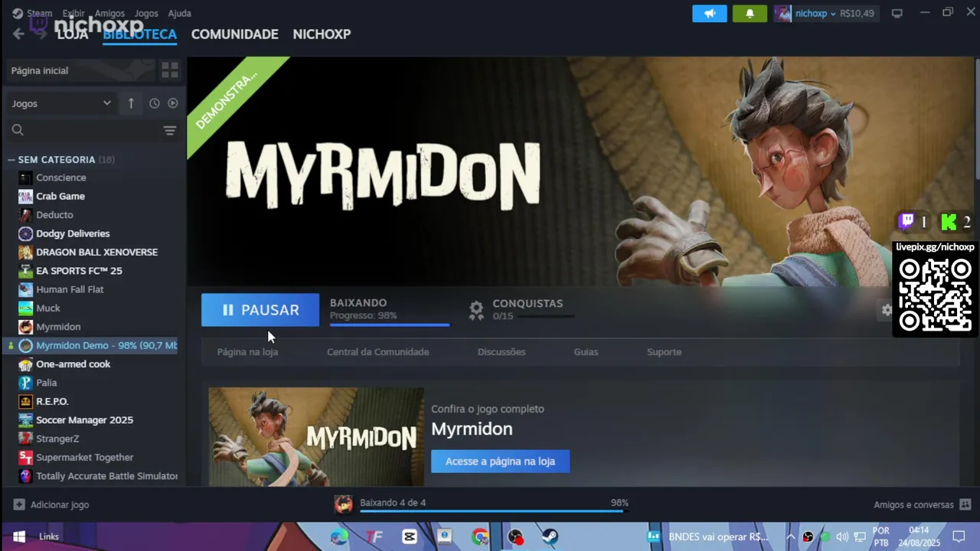
Task: Expand the Jogos filter dropdown
Action: (61, 103)
